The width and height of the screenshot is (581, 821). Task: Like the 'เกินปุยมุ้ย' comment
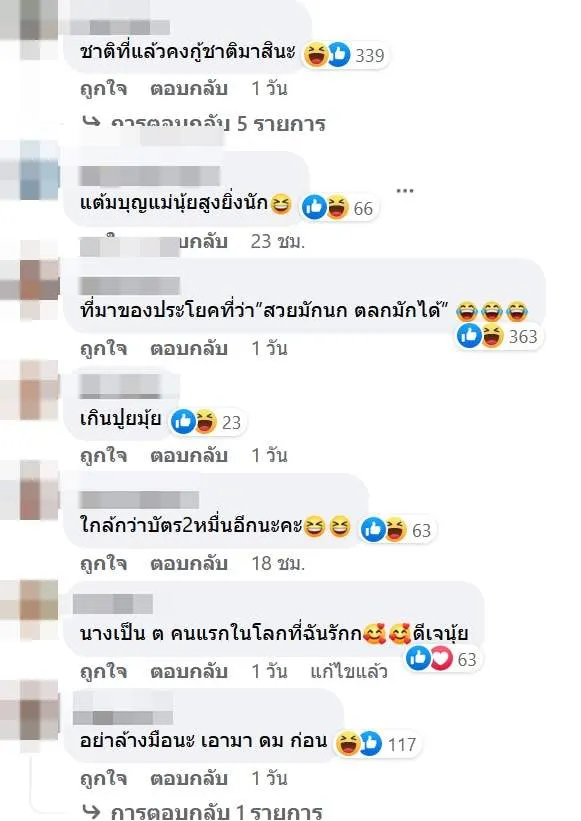pyautogui.click(x=104, y=455)
